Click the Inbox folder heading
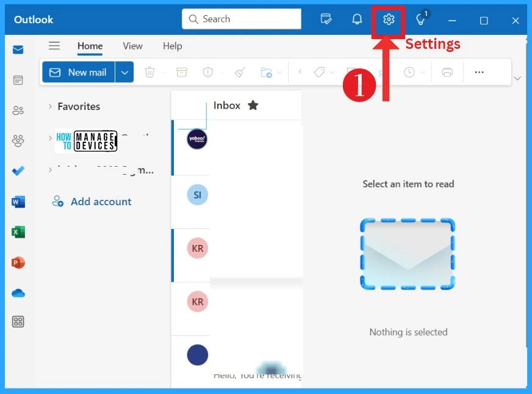Image resolution: width=532 pixels, height=394 pixels. 226,105
